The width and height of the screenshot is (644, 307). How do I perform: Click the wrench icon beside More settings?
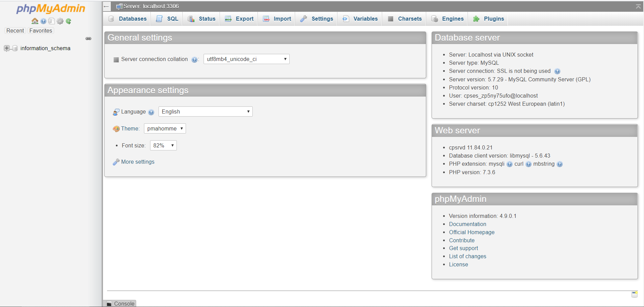click(116, 162)
